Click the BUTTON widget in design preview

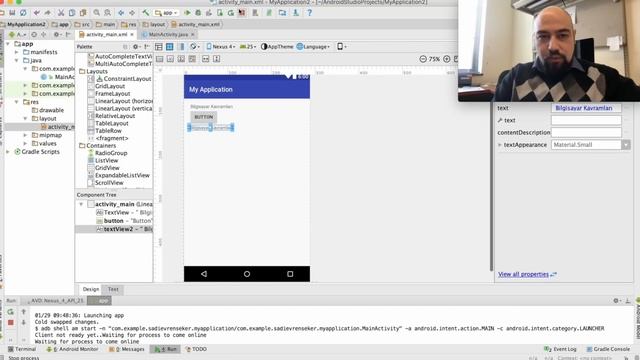[204, 117]
